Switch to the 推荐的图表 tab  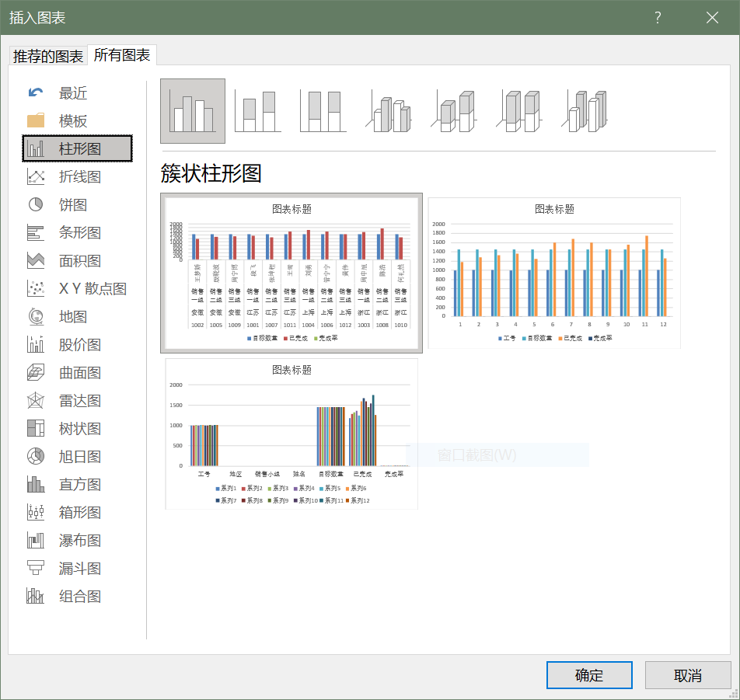pos(48,56)
